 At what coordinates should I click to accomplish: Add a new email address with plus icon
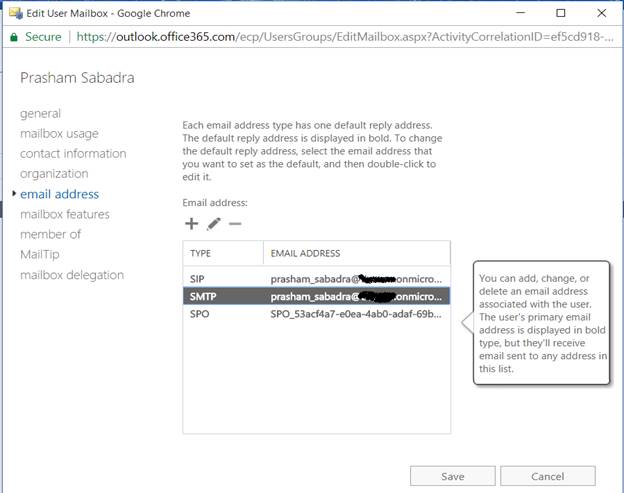pos(191,224)
